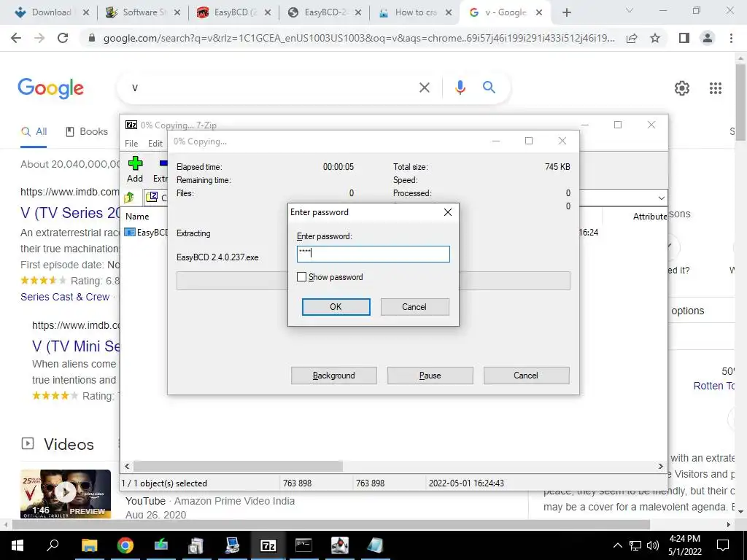
Task: Open command prompt taskbar icon
Action: (x=303, y=545)
